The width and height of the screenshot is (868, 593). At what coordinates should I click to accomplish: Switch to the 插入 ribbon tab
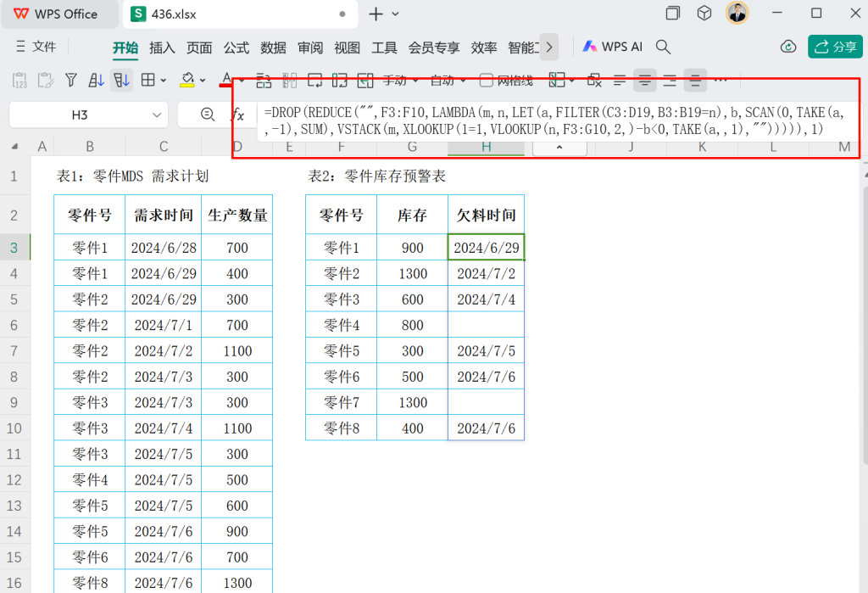tap(162, 48)
